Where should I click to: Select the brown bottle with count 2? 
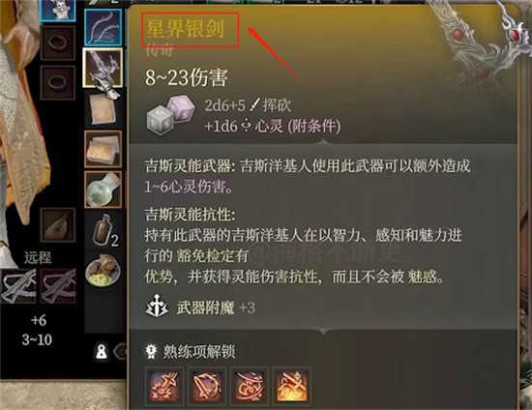105,230
